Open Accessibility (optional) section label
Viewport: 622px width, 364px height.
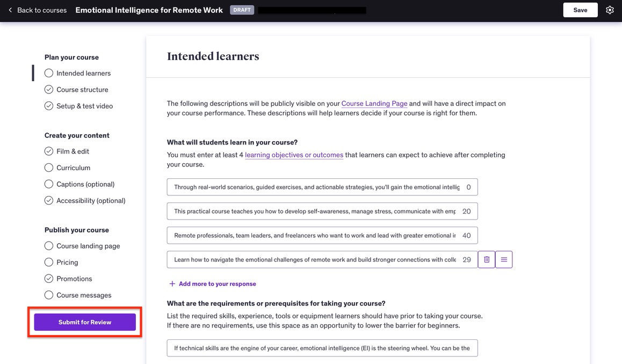click(91, 200)
